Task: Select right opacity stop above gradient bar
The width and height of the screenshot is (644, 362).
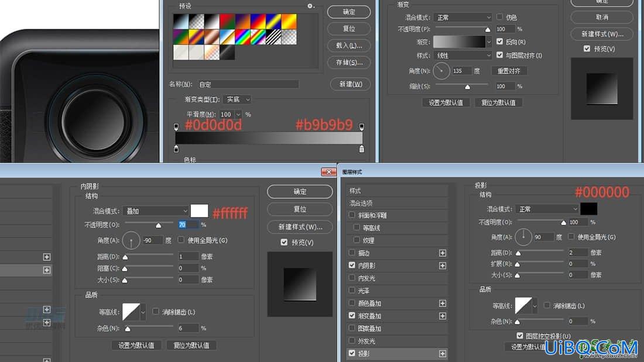Action: pos(361,126)
